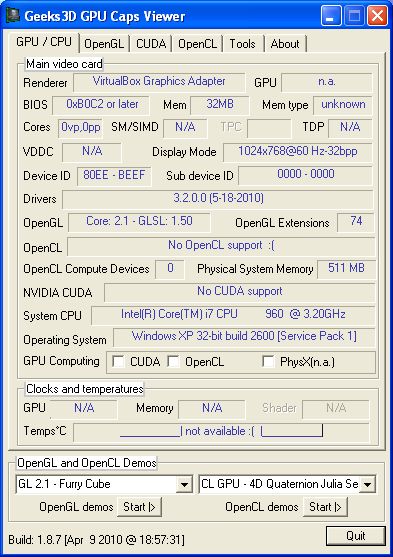Click the Build: 1.8.7 status text
The width and height of the screenshot is (393, 557).
[96, 540]
